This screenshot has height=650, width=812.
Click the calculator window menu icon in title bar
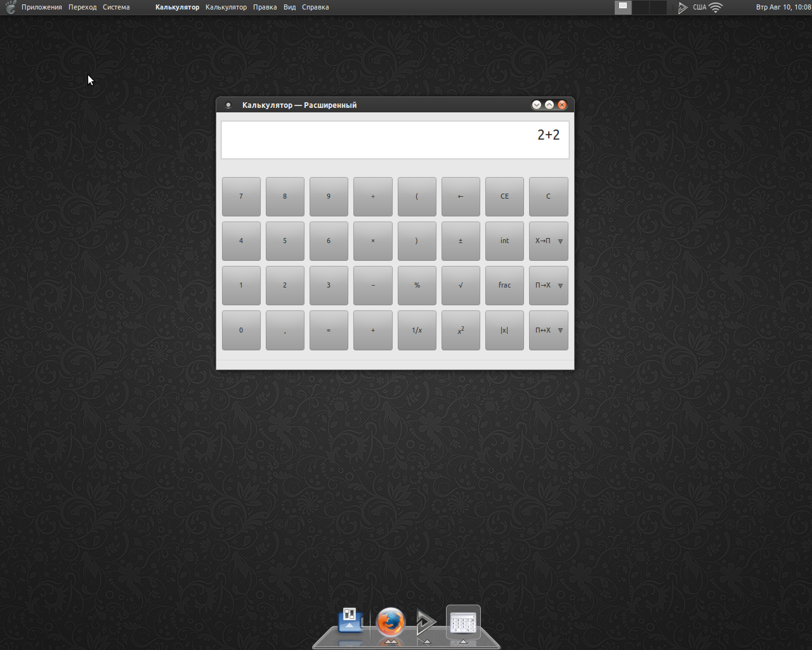[228, 105]
